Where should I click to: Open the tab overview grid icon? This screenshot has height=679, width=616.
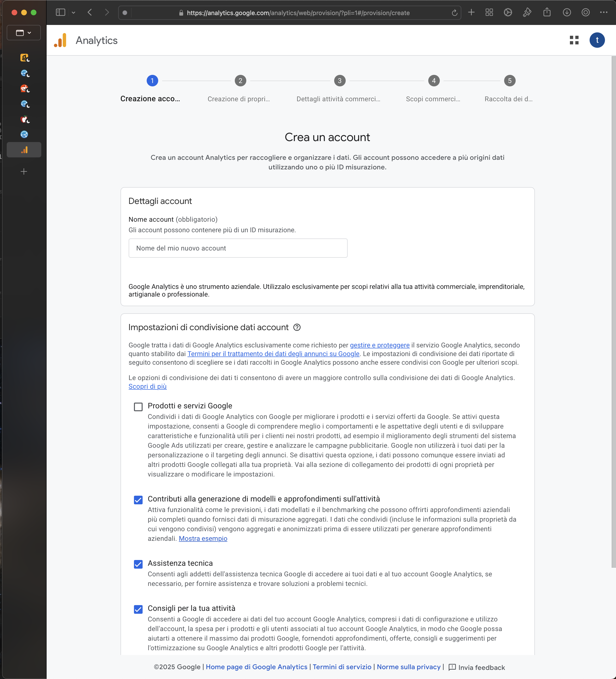pyautogui.click(x=489, y=13)
